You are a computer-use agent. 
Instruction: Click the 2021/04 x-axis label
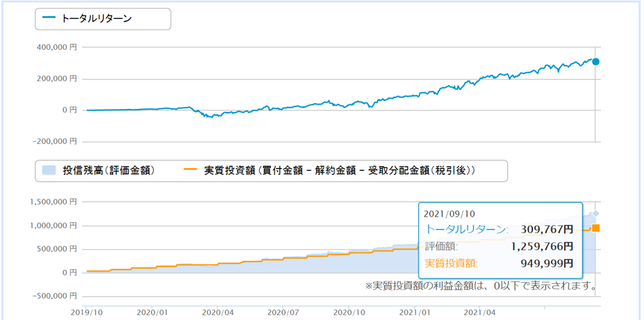480,312
